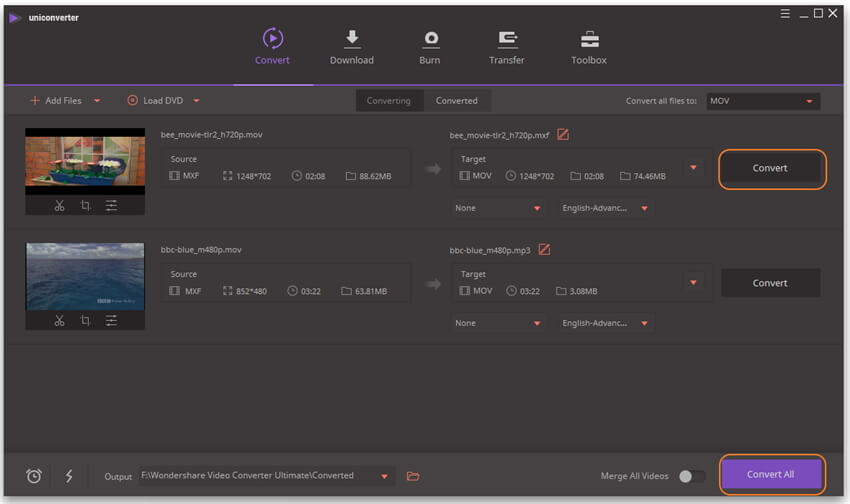Screen dimensions: 850x504
Task: Open English-Advanc audio dropdown for bbc-blue
Action: (x=605, y=323)
